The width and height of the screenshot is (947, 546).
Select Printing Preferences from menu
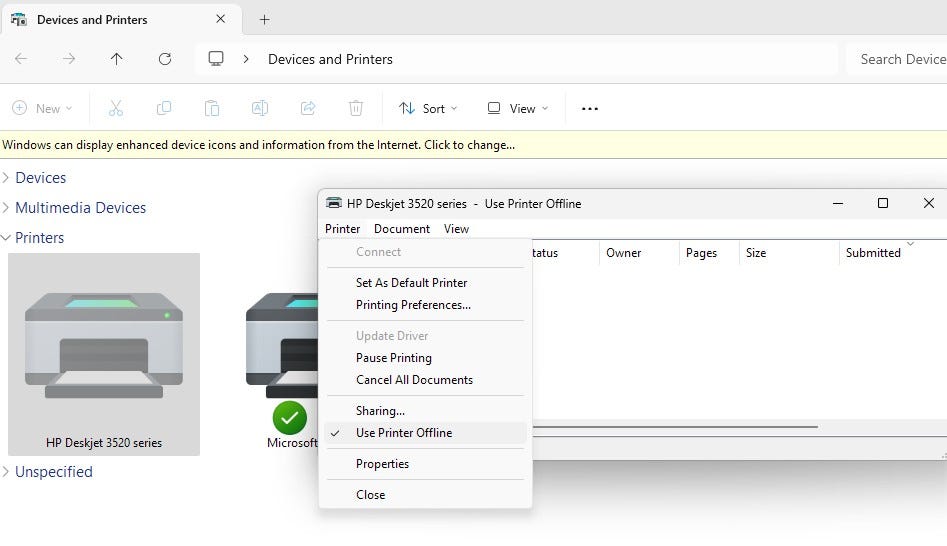pos(413,305)
